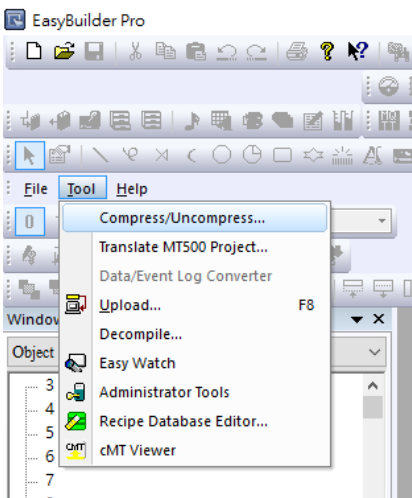Screen dimensions: 412x498
Task: Select the straight line drawing tool
Action: click(100, 155)
